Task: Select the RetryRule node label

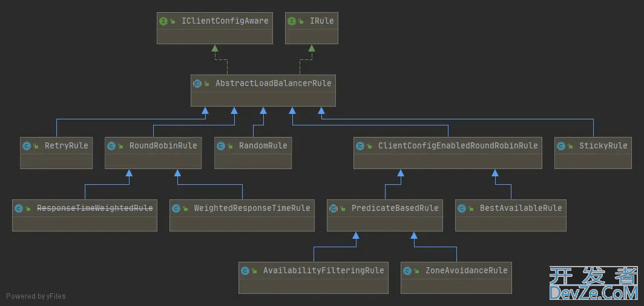Action: point(67,145)
